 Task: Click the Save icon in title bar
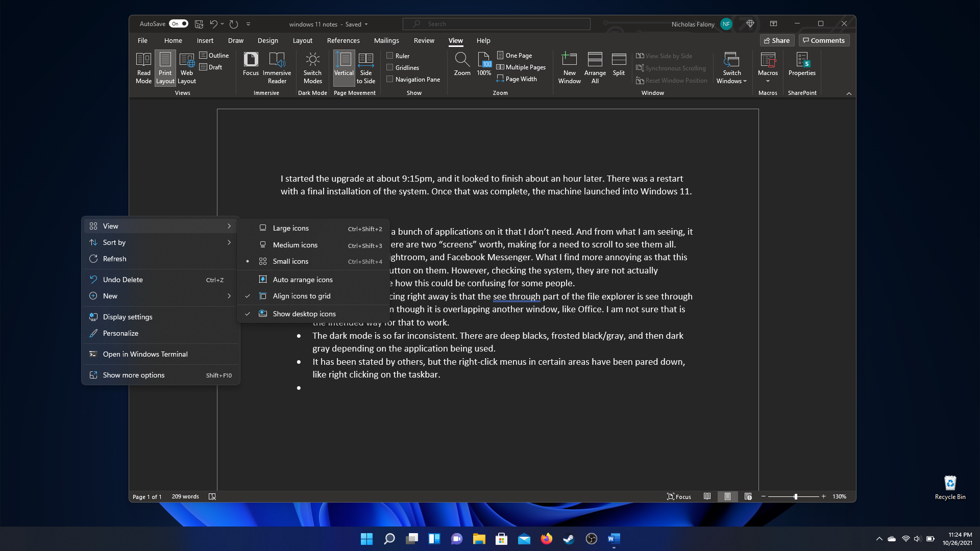coord(199,24)
